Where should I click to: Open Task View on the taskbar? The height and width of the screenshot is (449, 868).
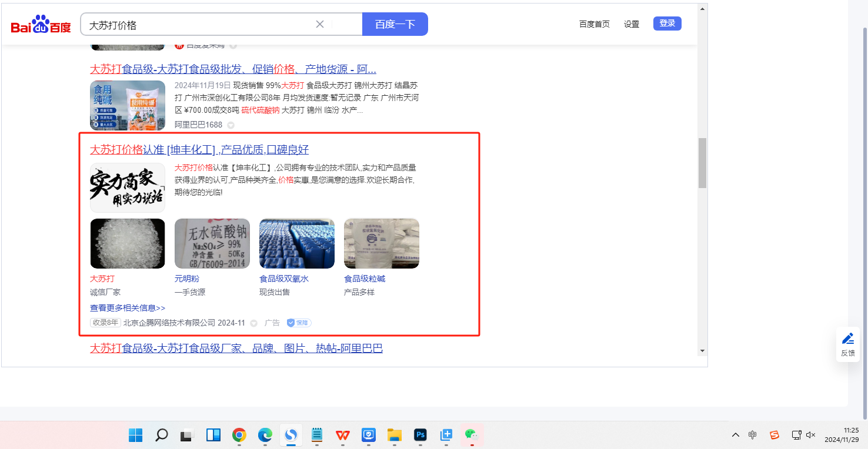(187, 435)
